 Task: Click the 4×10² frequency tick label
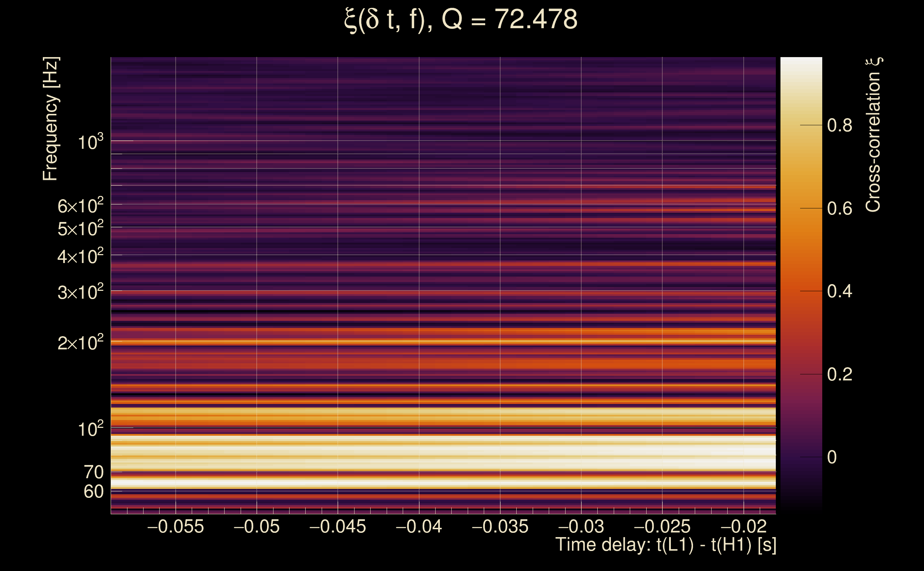(x=80, y=257)
